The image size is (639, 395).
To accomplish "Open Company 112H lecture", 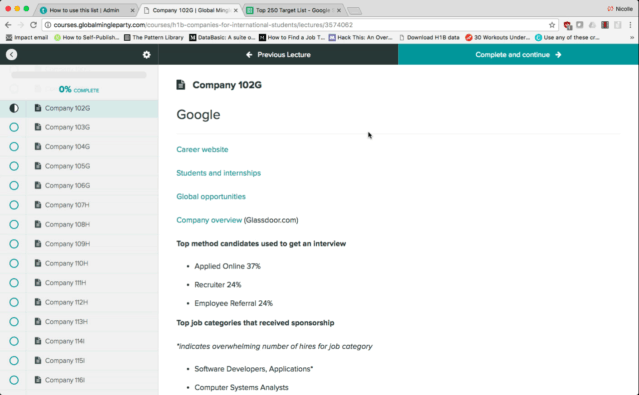I will 79,302.
